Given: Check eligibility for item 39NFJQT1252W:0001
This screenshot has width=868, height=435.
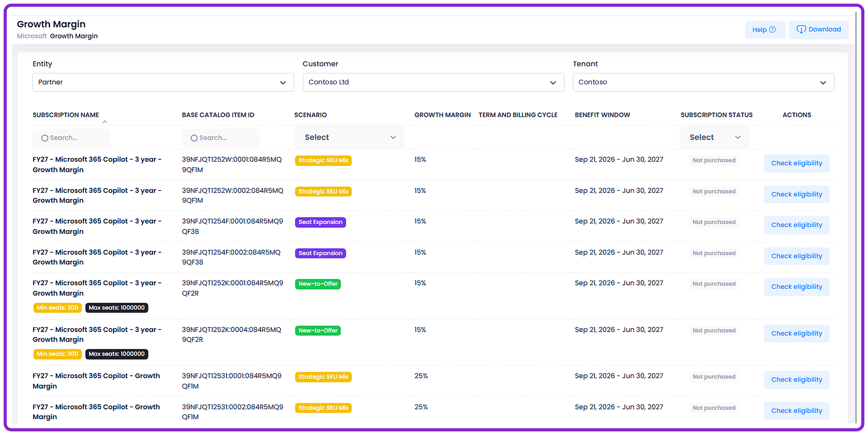Looking at the screenshot, I should coord(796,163).
